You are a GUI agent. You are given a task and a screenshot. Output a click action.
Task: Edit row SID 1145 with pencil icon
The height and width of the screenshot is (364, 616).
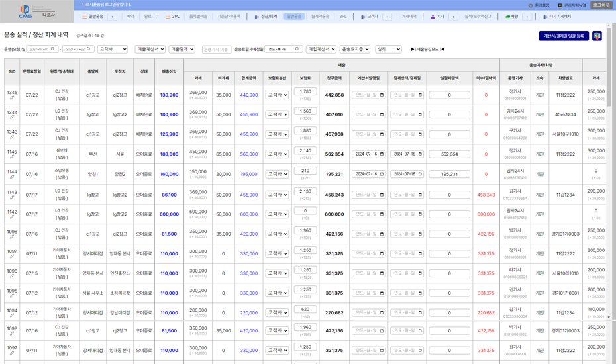[x=12, y=157]
